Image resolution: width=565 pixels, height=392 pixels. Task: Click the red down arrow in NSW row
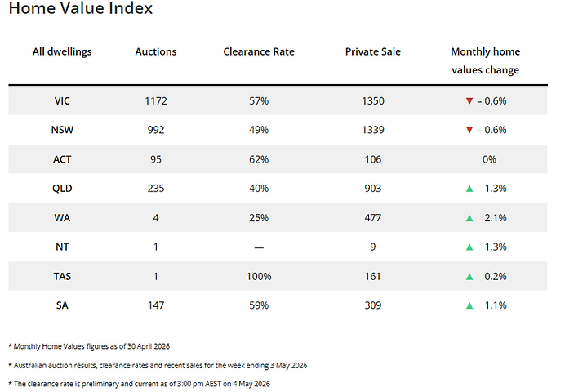click(469, 130)
